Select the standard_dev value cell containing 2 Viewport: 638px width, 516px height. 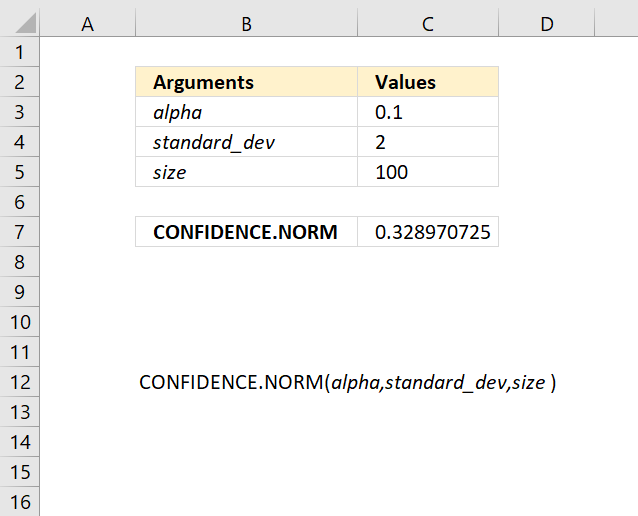point(428,142)
